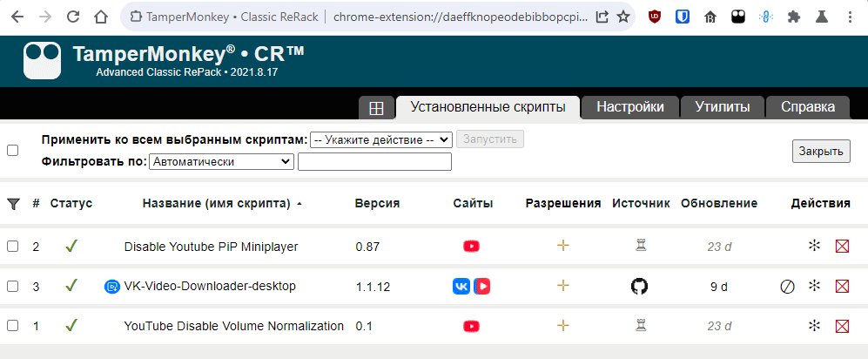Delete the VK-Video-Downloader-desktop script
The height and width of the screenshot is (359, 868).
point(842,287)
